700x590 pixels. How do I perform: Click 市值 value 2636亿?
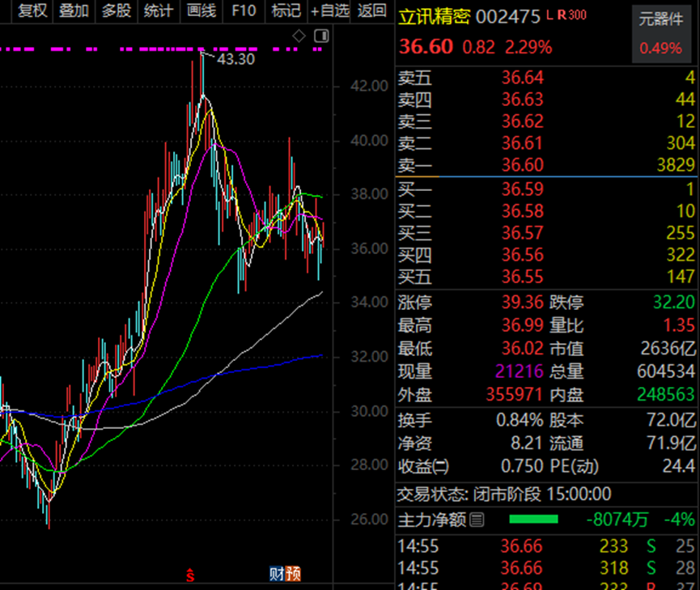[x=668, y=348]
